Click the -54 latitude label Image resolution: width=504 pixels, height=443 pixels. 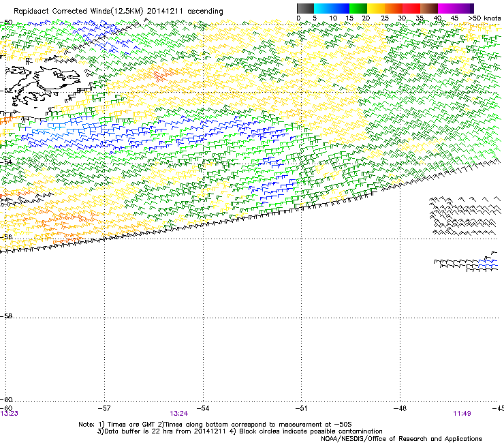click(x=6, y=162)
